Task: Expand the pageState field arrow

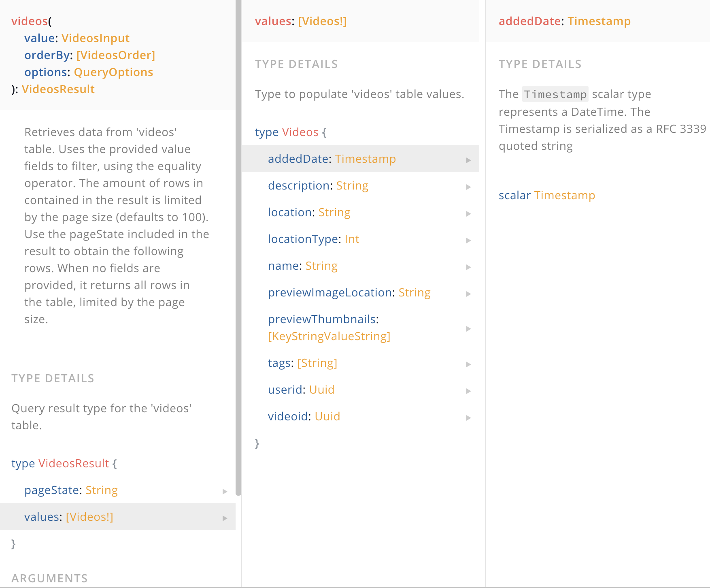Action: pos(225,491)
